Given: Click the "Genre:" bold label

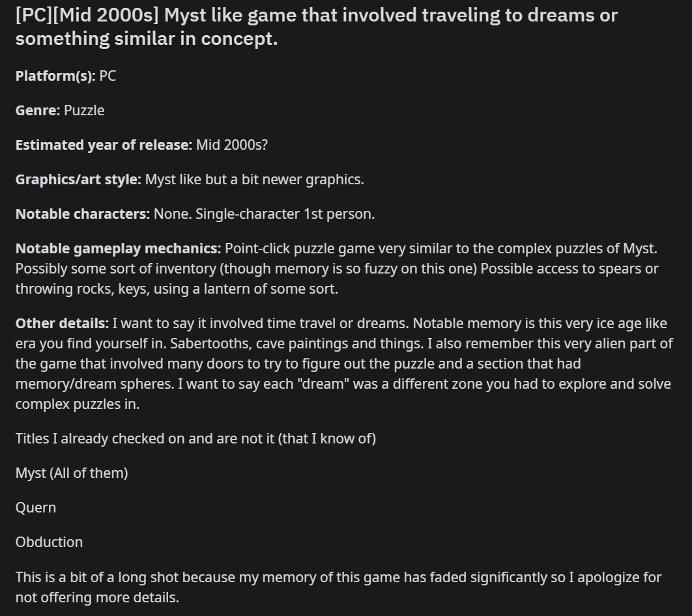Looking at the screenshot, I should click(38, 110).
